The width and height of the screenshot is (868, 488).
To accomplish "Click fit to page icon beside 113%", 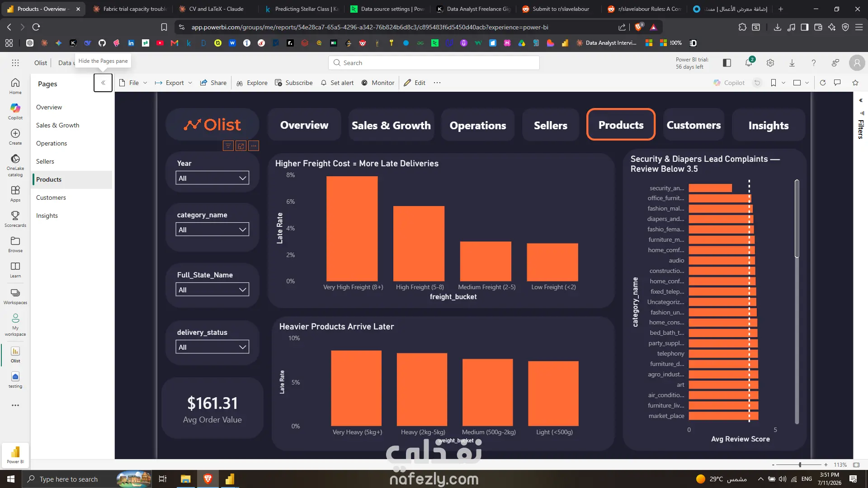I will (856, 465).
